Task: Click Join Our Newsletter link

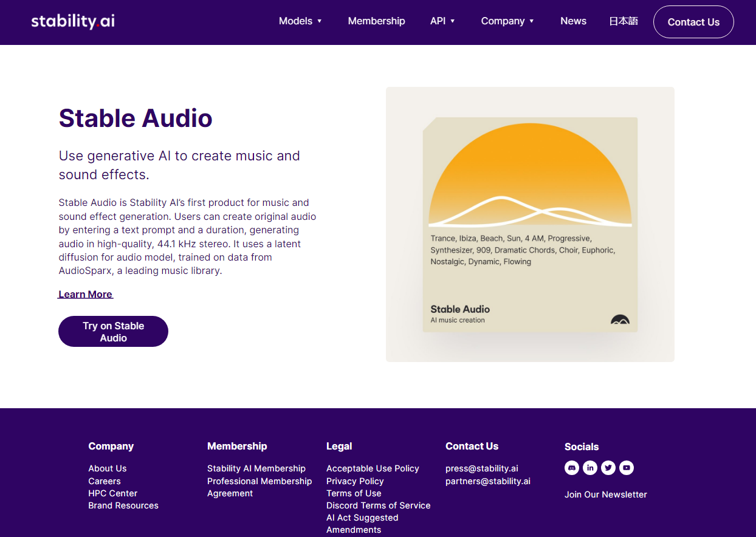Action: (x=606, y=494)
